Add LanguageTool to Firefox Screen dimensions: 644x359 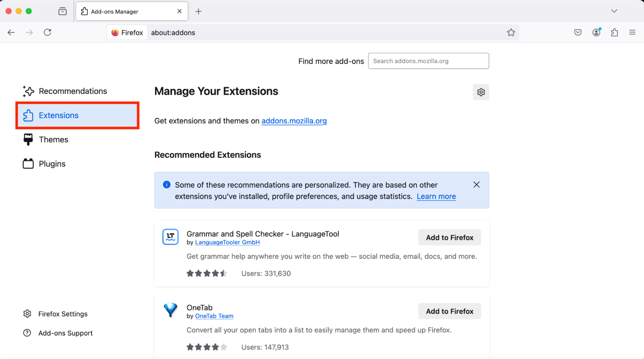[449, 237]
